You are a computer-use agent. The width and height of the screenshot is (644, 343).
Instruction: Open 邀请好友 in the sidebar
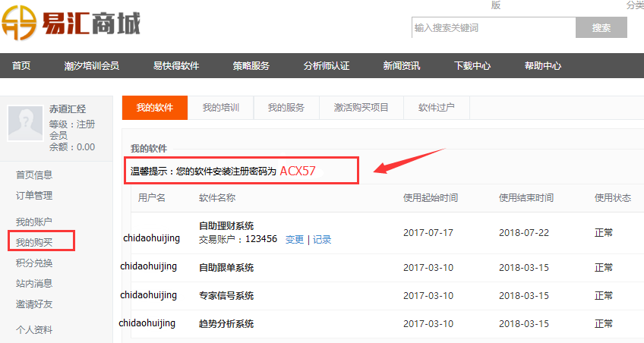point(34,304)
